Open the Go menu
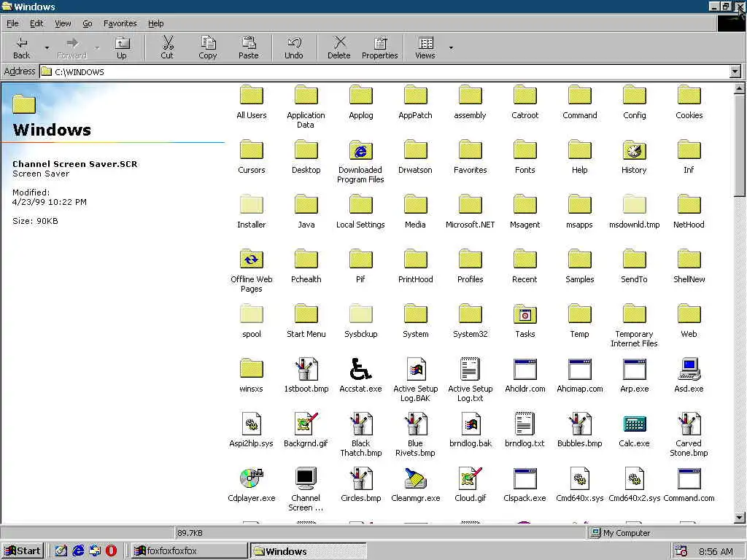 [x=88, y=23]
